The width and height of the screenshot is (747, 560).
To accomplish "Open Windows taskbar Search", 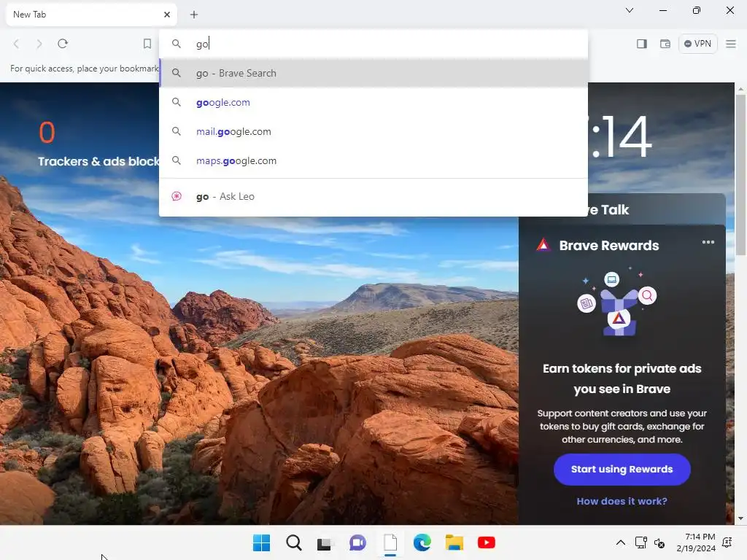I will pos(294,542).
